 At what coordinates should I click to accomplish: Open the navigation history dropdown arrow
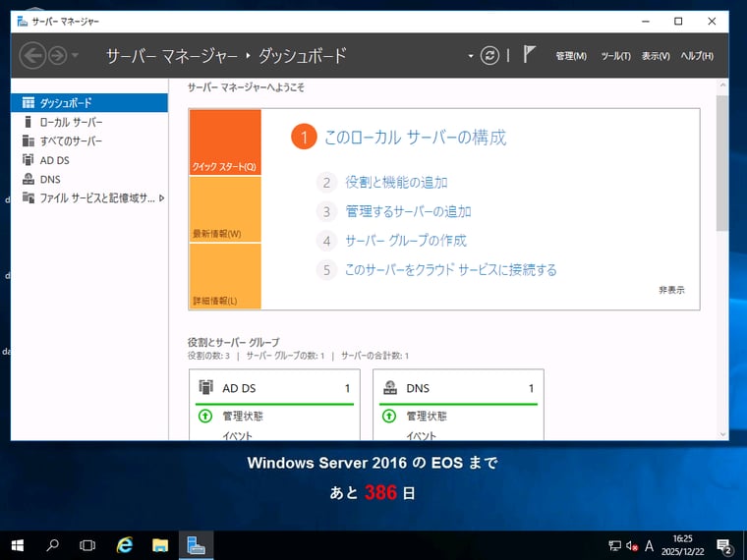(75, 56)
